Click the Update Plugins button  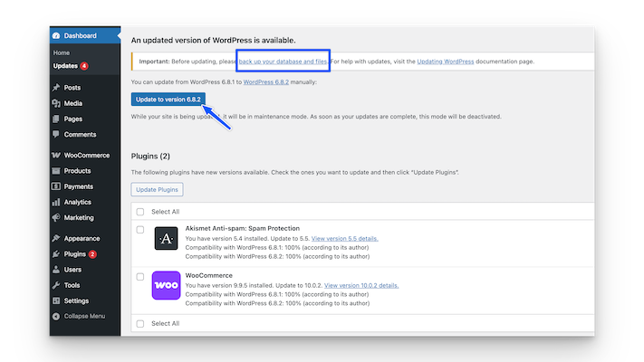pos(157,189)
